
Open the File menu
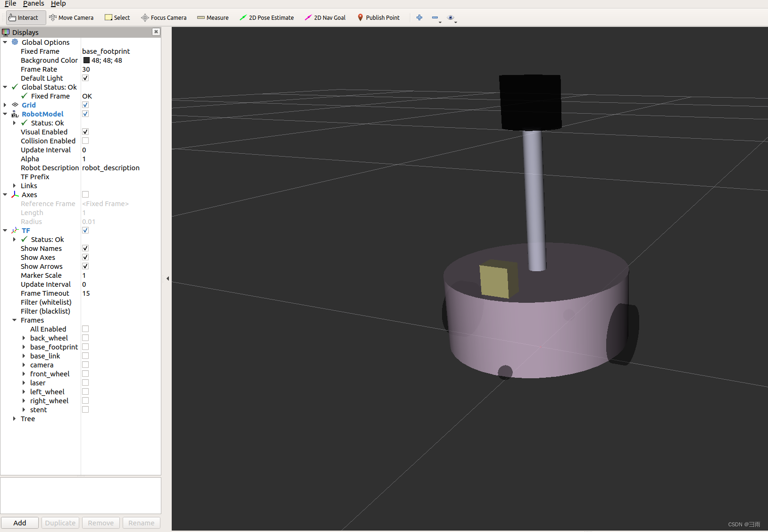coord(10,4)
